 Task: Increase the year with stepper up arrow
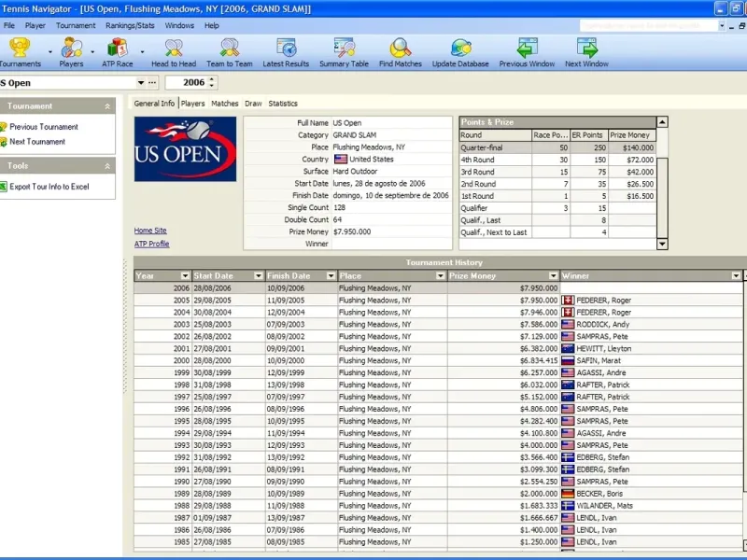point(213,79)
